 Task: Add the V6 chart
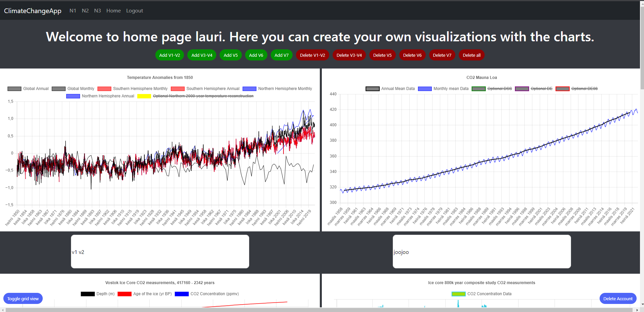coord(256,55)
